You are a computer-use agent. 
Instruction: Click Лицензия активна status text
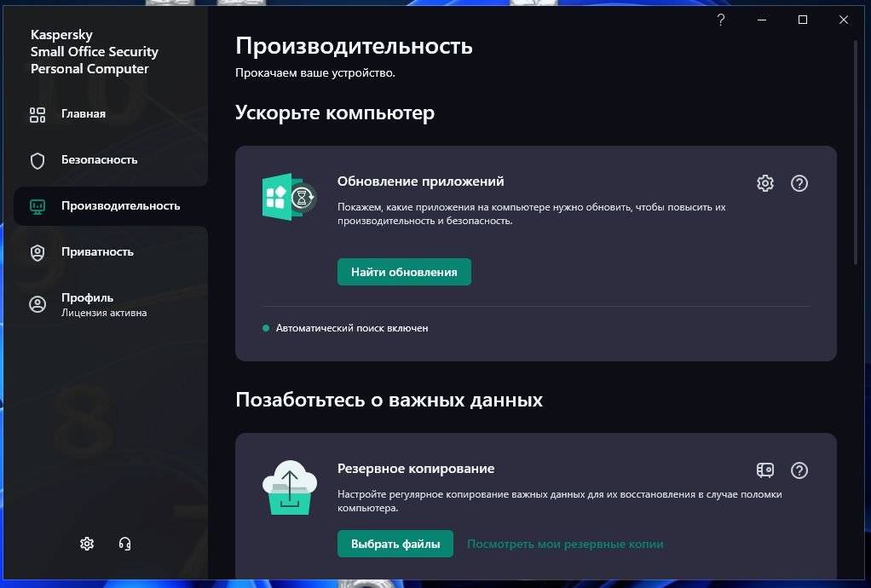(x=104, y=313)
